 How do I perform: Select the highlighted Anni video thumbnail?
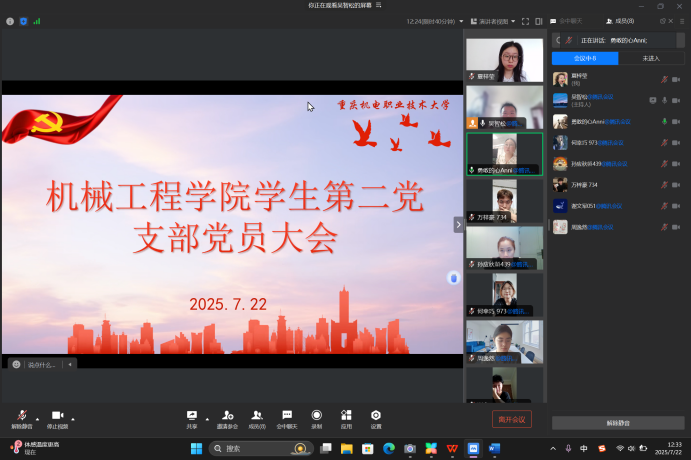(505, 154)
